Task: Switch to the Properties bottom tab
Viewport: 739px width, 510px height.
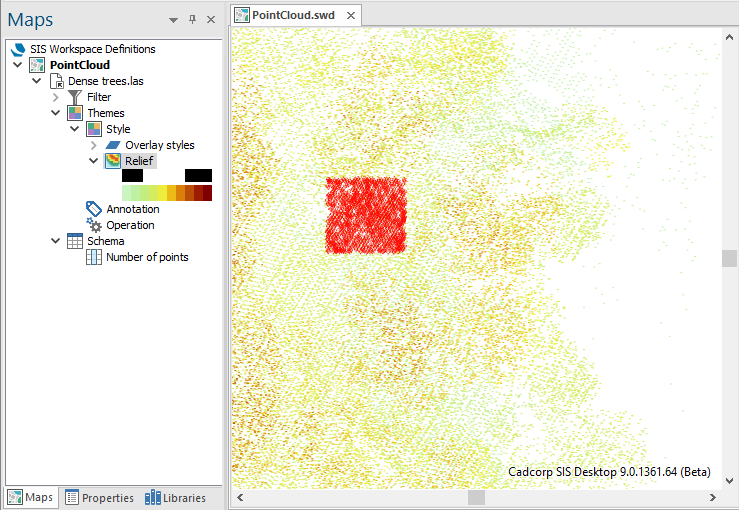Action: point(99,498)
